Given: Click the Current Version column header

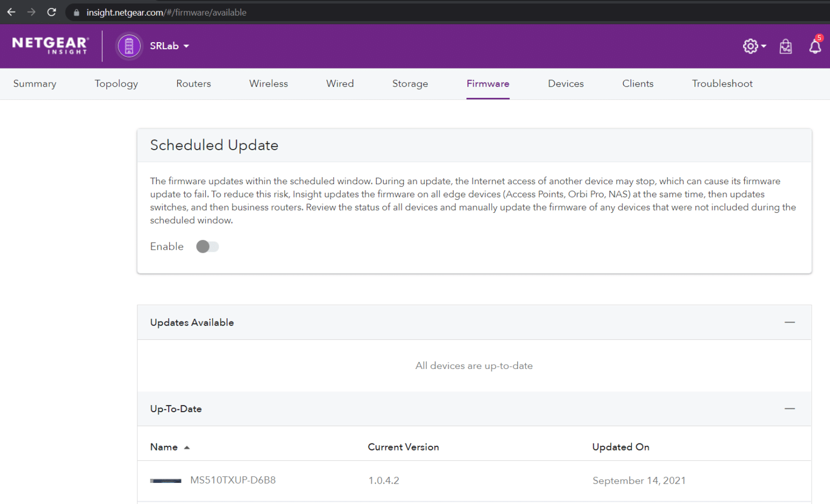Looking at the screenshot, I should pos(403,447).
